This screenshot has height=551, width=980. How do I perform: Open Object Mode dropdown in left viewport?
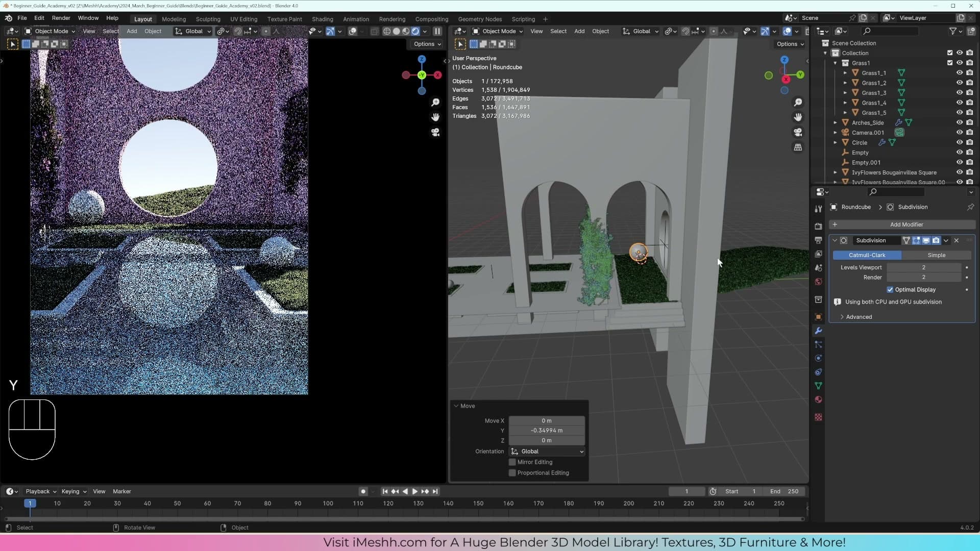click(50, 31)
